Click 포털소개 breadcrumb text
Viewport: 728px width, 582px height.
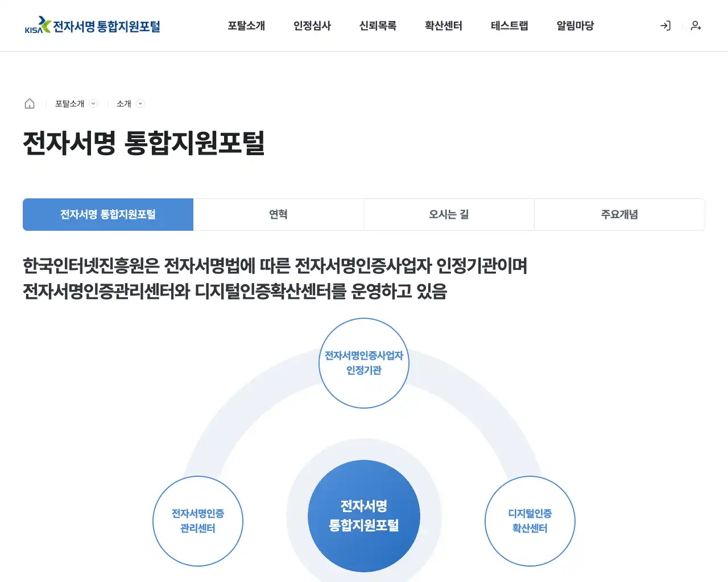[x=69, y=103]
